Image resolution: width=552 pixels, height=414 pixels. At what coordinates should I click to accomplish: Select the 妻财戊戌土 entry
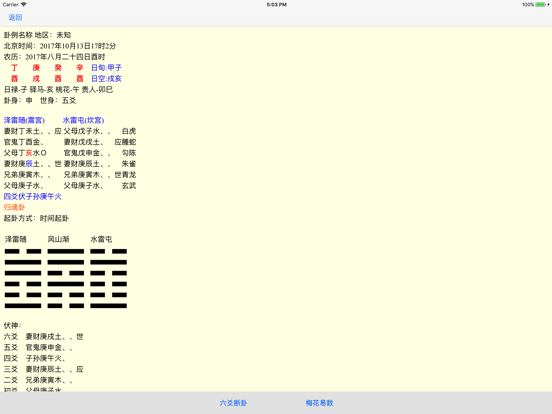pyautogui.click(x=83, y=142)
